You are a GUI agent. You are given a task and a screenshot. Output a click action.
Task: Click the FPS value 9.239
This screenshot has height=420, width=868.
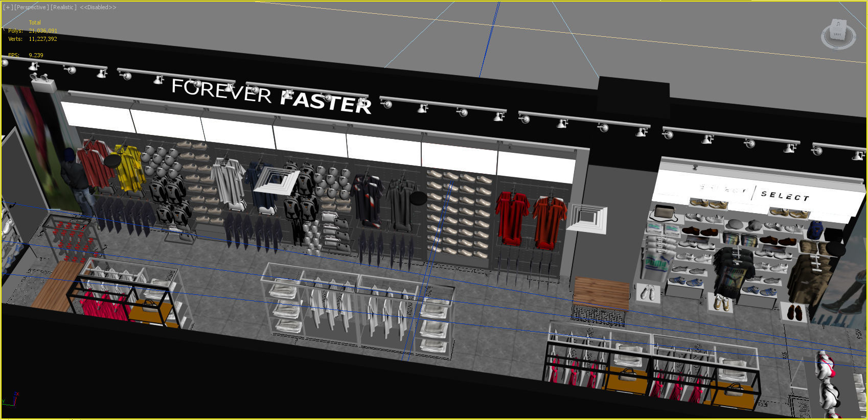click(36, 55)
